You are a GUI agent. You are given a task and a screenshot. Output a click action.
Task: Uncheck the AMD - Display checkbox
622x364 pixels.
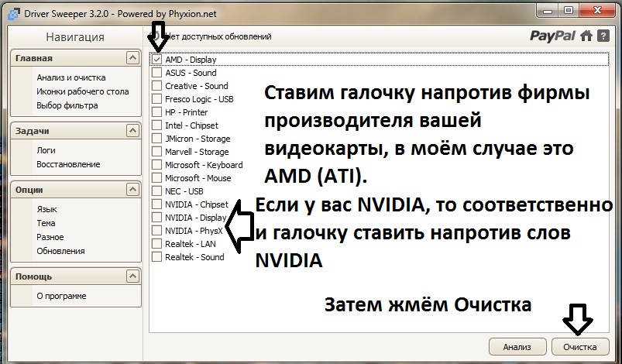[x=157, y=60]
